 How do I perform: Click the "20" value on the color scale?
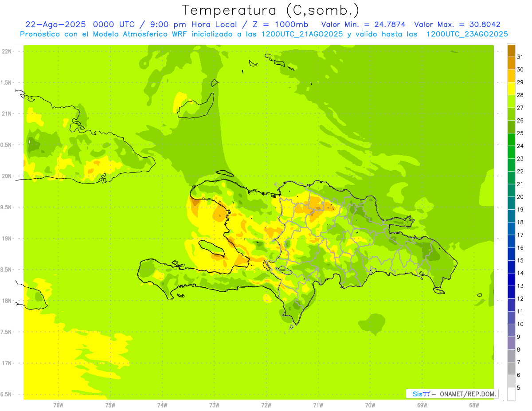tap(520, 197)
